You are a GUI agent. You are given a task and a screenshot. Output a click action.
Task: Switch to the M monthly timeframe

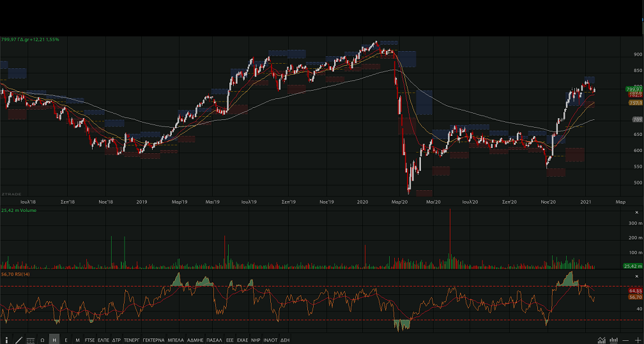pyautogui.click(x=78, y=340)
